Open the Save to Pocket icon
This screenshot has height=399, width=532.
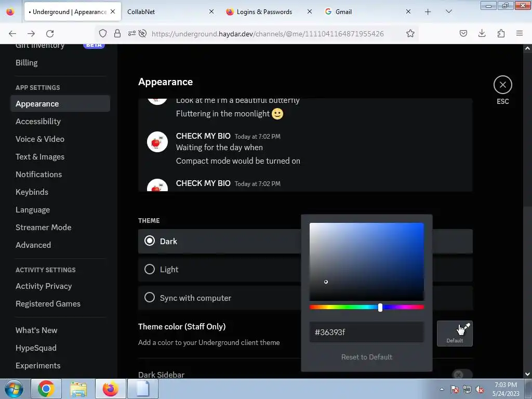pos(463,33)
